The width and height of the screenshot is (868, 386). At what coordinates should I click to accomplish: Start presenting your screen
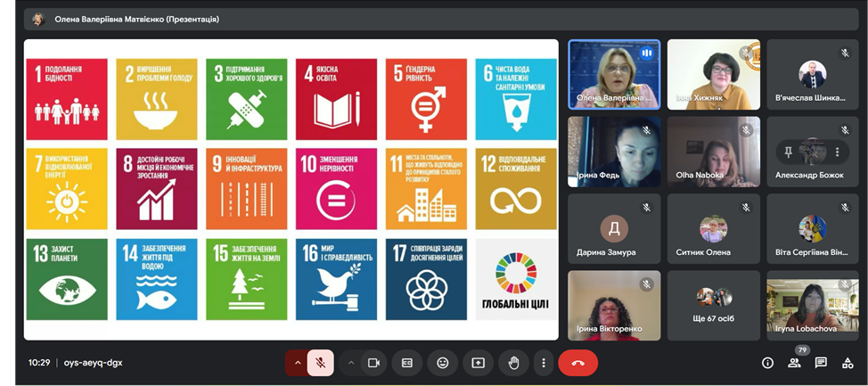(478, 363)
